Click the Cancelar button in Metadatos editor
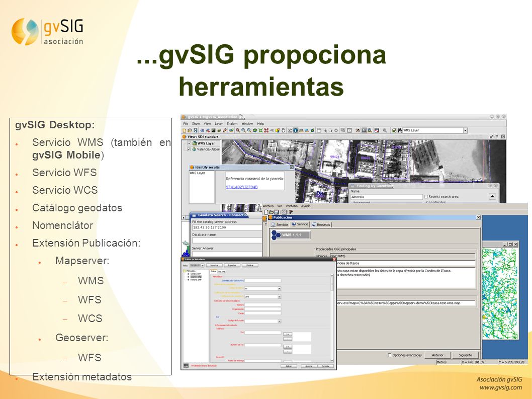 pyautogui.click(x=326, y=366)
